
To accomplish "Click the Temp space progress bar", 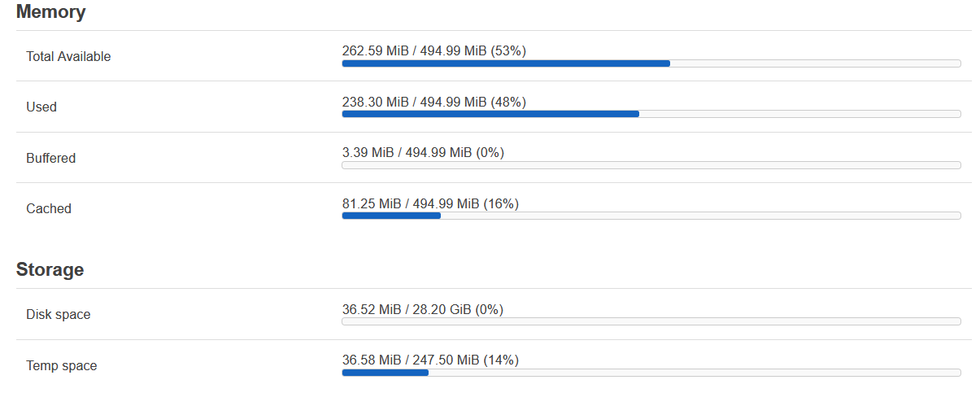I will point(651,373).
